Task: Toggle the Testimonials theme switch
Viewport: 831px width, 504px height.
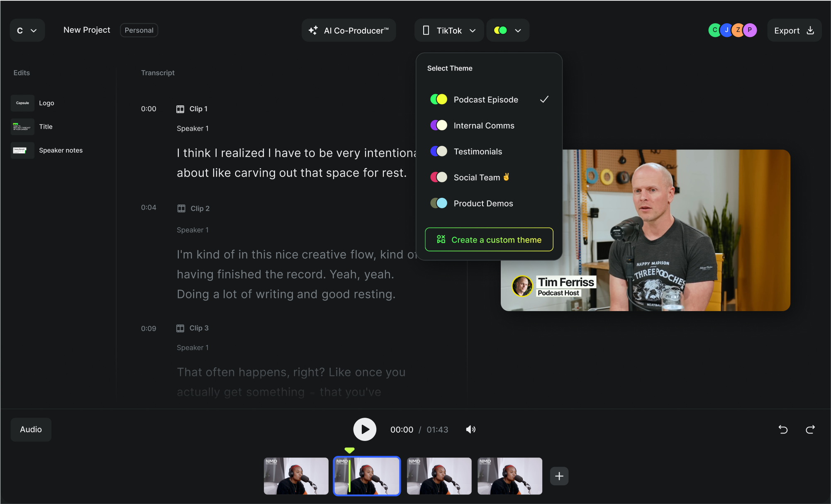Action: 439,151
